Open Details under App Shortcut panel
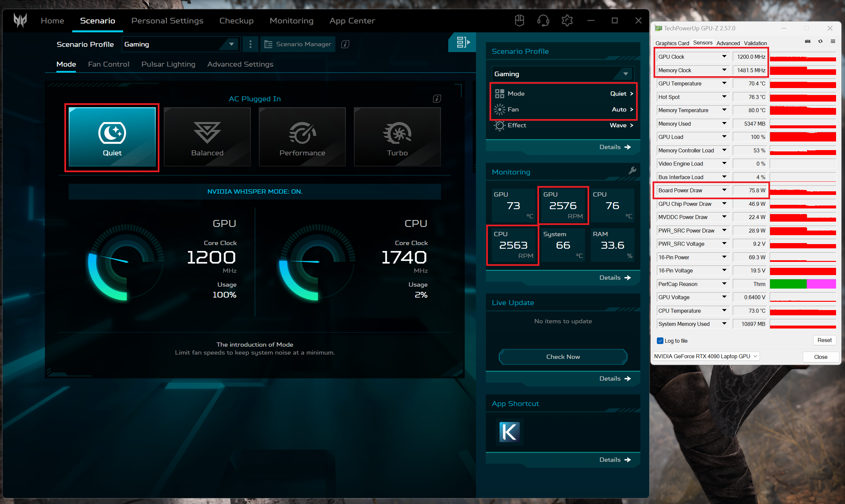The height and width of the screenshot is (504, 845). (x=615, y=459)
